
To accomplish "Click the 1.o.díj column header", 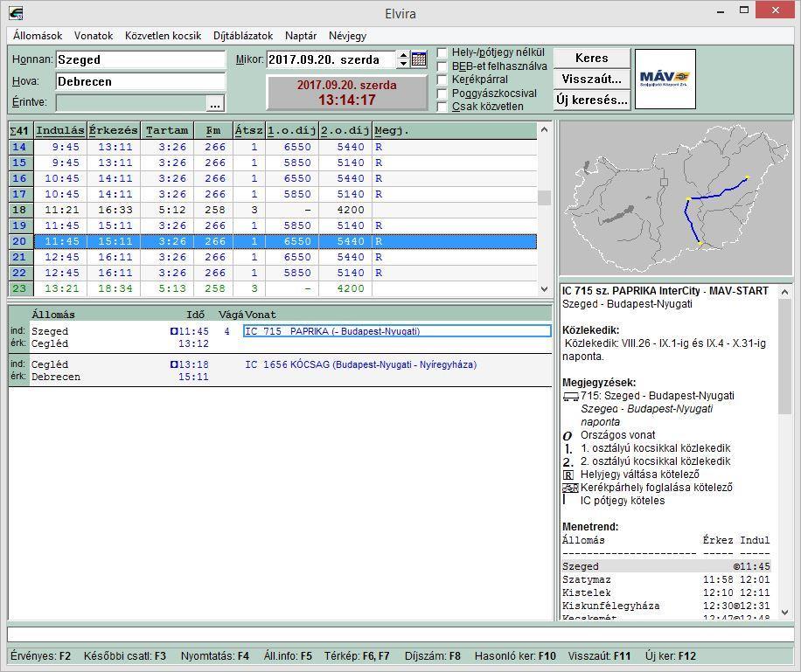I will (292, 131).
